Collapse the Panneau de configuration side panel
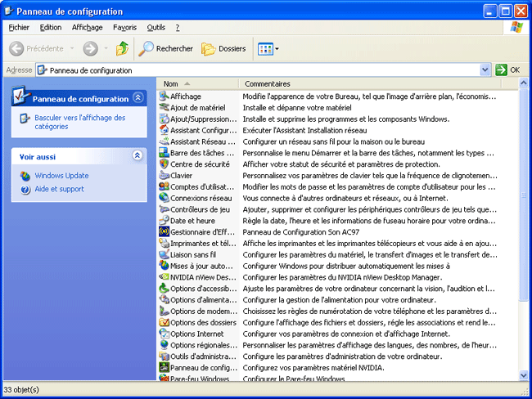The width and height of the screenshot is (532, 399). point(138,98)
